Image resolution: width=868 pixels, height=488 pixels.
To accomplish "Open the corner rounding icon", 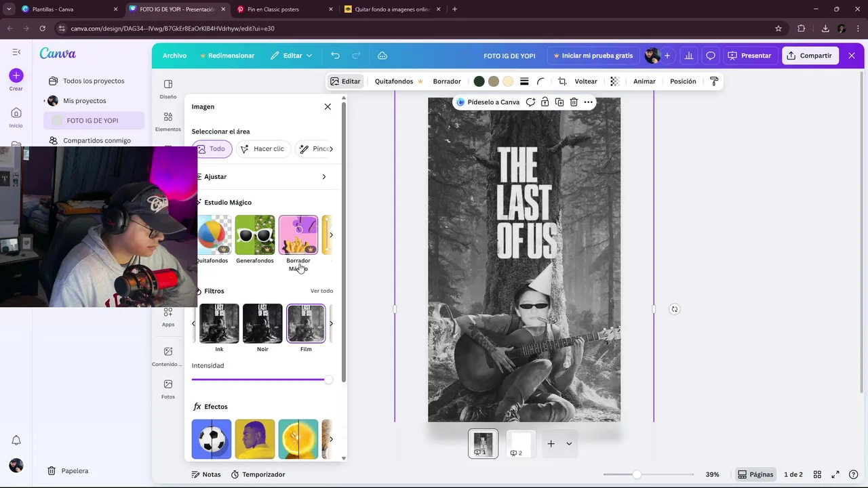I will (541, 81).
